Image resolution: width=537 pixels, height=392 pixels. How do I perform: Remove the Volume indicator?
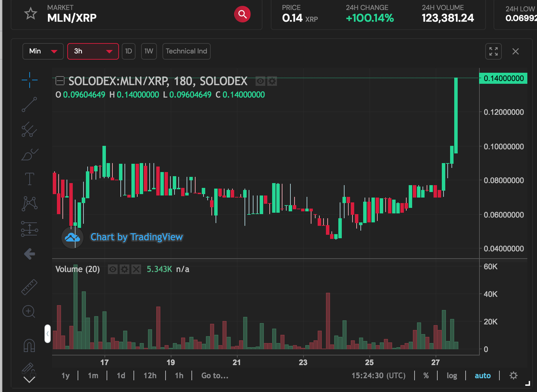click(x=136, y=269)
